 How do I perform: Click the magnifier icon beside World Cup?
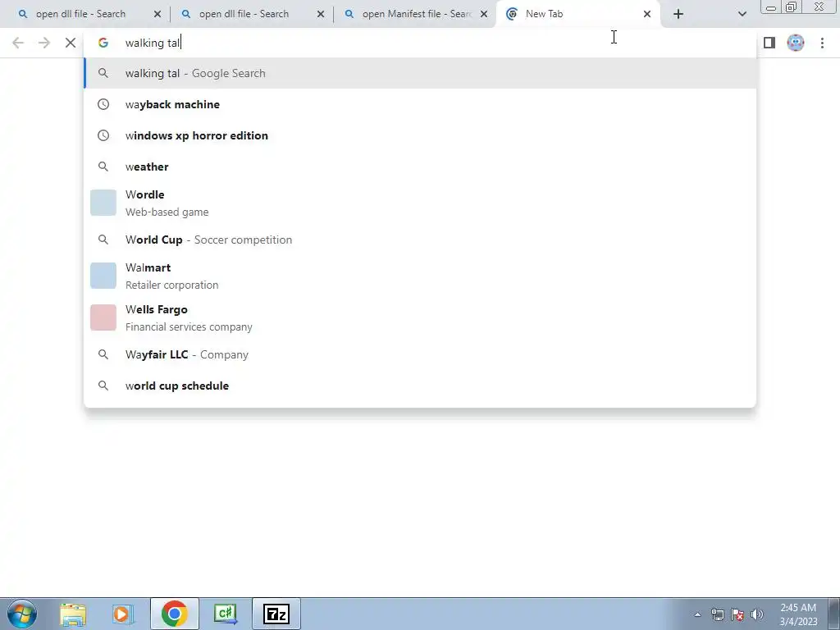click(x=103, y=240)
